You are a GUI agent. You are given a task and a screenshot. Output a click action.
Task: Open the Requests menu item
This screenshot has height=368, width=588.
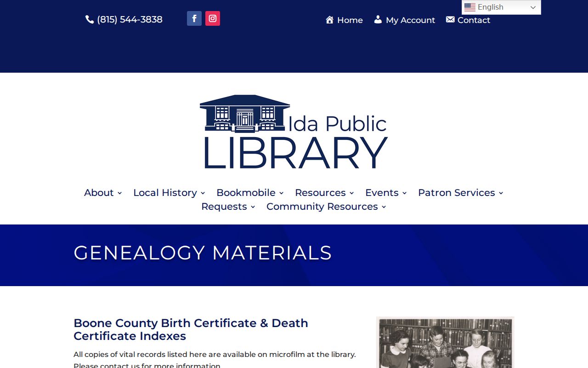click(x=224, y=207)
